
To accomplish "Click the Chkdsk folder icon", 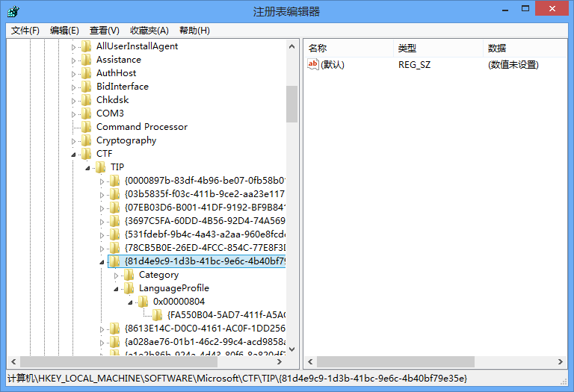I will tap(87, 100).
